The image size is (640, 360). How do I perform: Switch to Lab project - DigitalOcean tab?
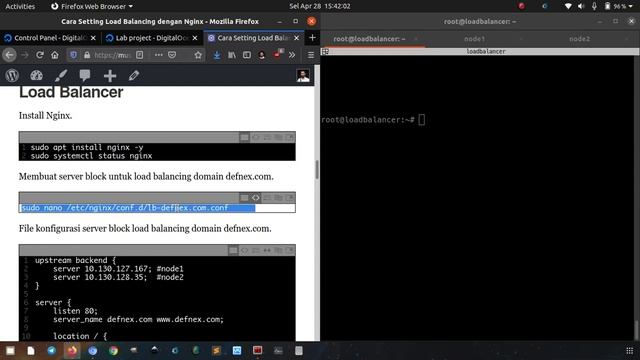(x=152, y=38)
